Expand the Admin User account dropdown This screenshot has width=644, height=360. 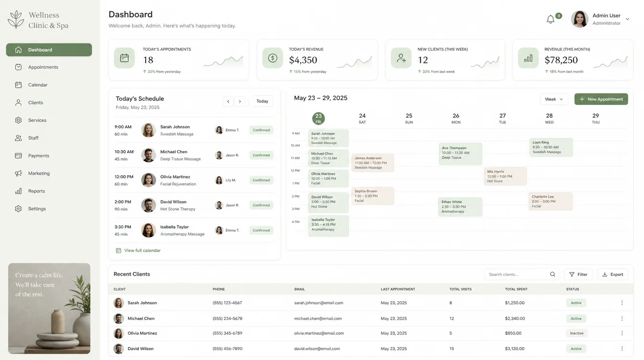(627, 20)
